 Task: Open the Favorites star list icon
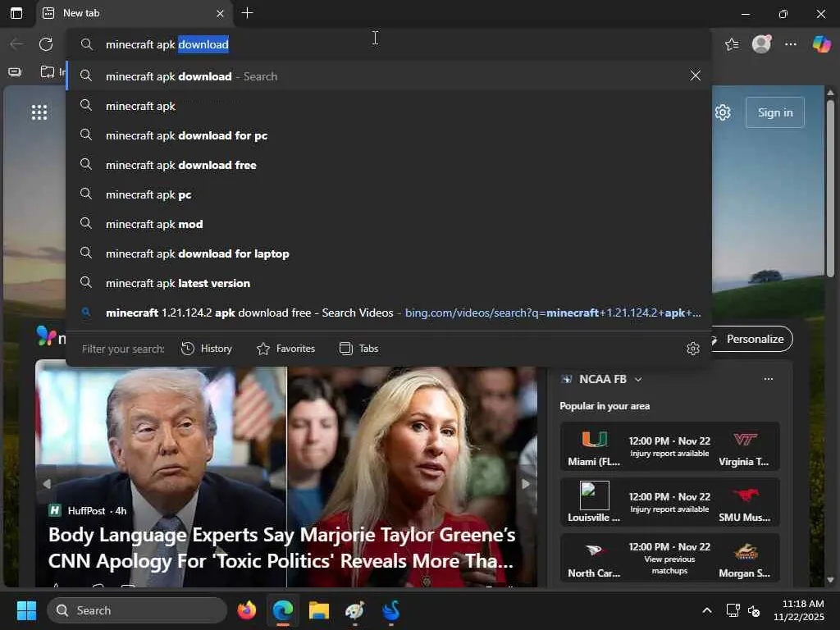tap(732, 44)
